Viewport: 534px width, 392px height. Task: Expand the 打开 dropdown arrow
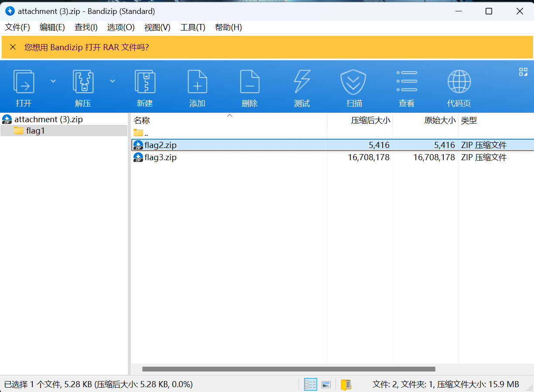[53, 81]
